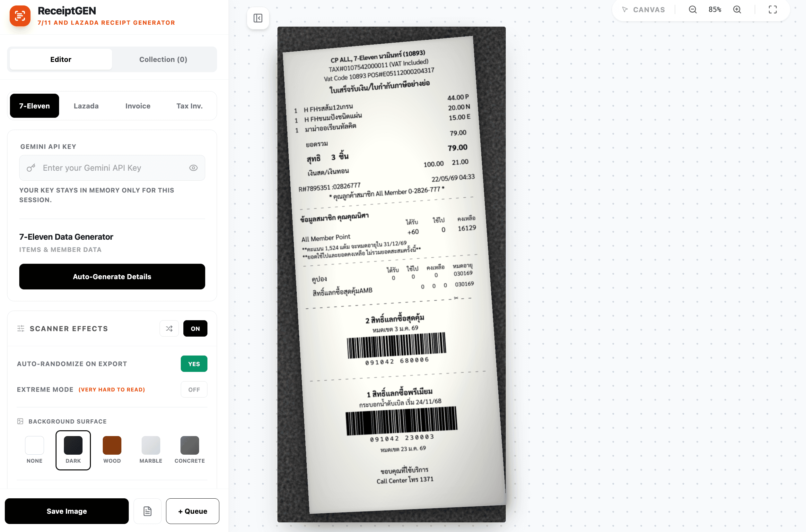Show the Gemini API key
The height and width of the screenshot is (532, 806).
pos(194,168)
